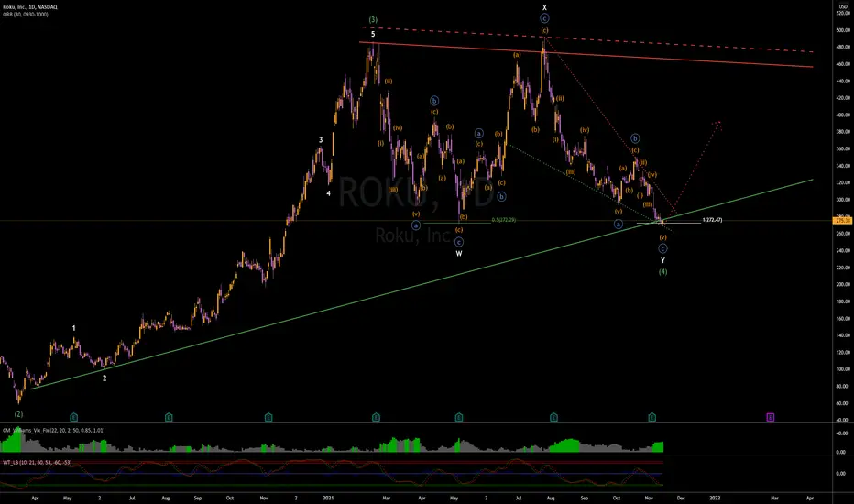The width and height of the screenshot is (854, 504).
Task: Click the 400.00 price scale label
Action: (843, 115)
